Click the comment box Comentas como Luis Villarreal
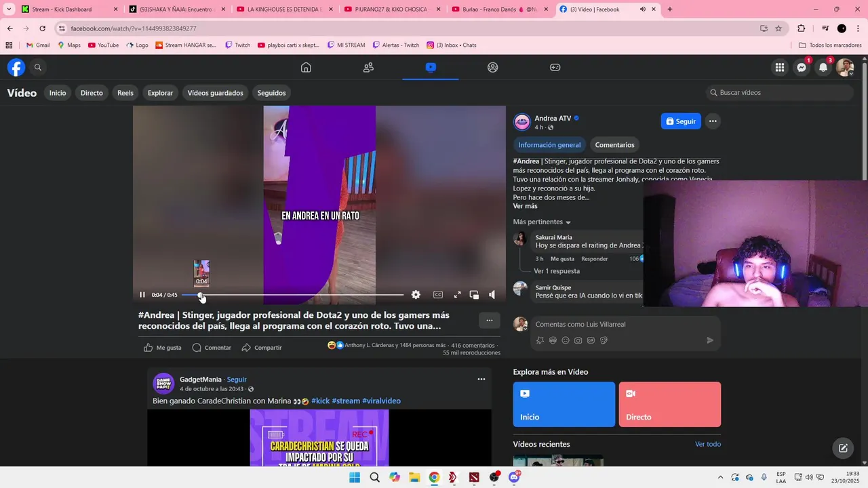 click(624, 325)
